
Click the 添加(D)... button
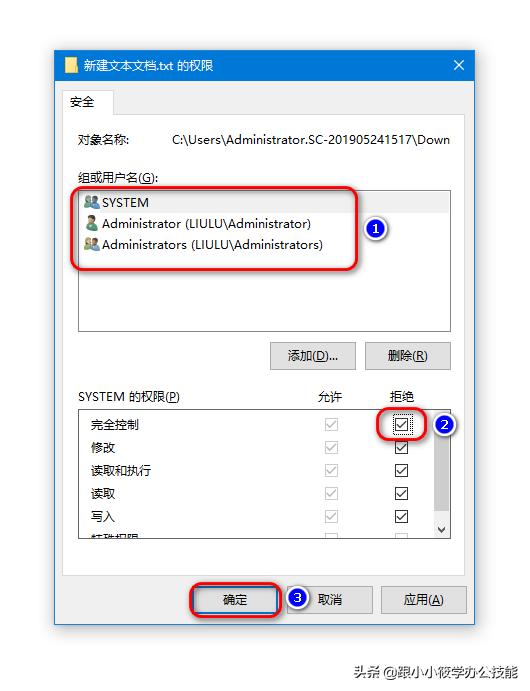(x=313, y=356)
